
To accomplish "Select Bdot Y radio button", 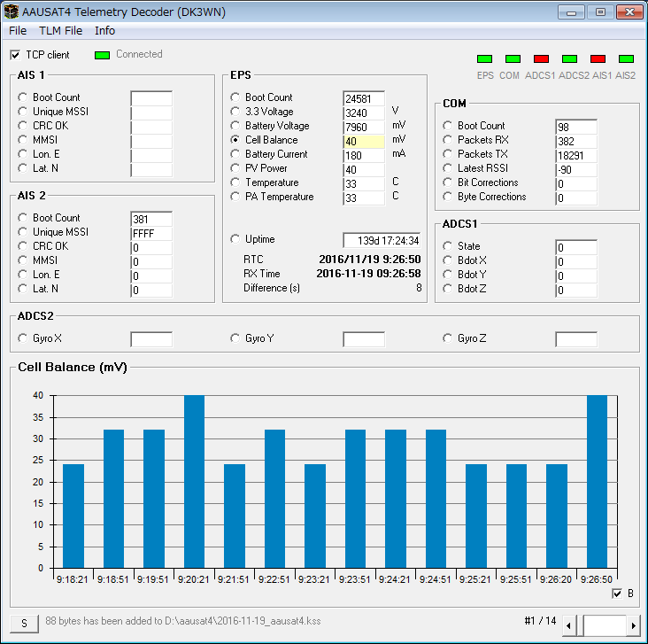I will coord(448,275).
